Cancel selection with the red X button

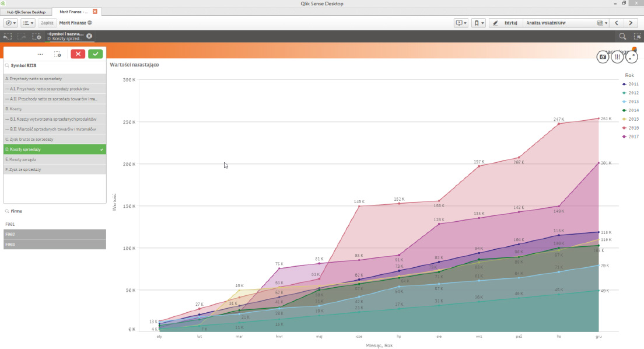(78, 54)
